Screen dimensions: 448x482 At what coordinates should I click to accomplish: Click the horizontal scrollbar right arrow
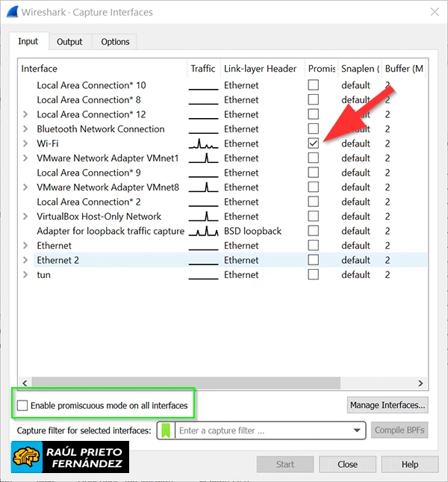[x=422, y=382]
